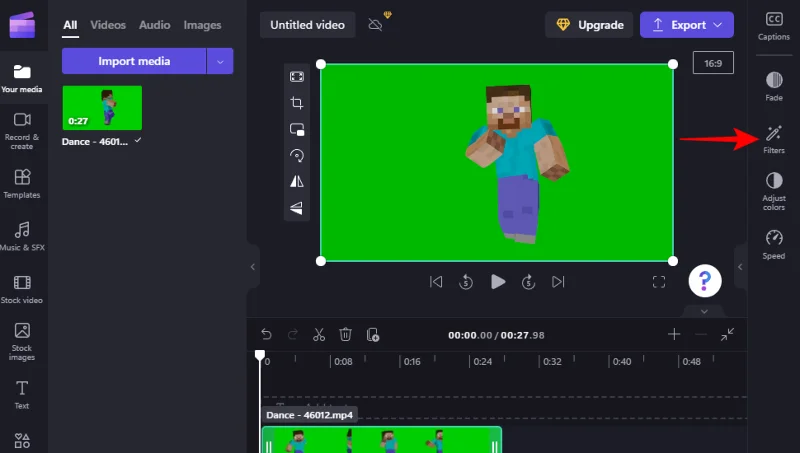Open Import media dropdown arrow
Image resolution: width=800 pixels, height=453 pixels.
220,61
